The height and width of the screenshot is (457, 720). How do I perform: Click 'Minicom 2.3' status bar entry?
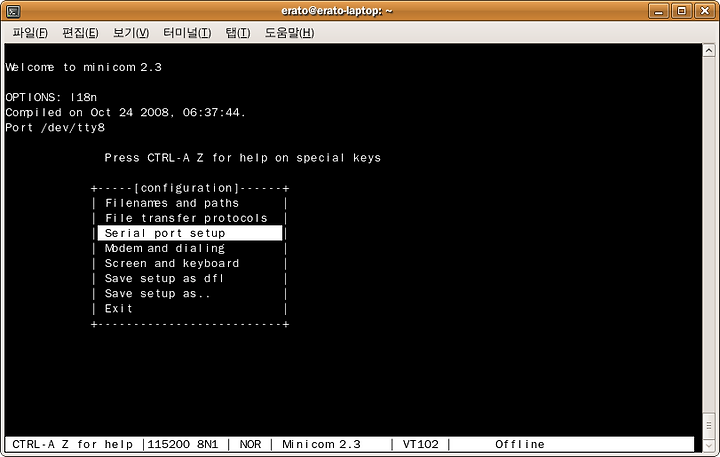pyautogui.click(x=321, y=445)
